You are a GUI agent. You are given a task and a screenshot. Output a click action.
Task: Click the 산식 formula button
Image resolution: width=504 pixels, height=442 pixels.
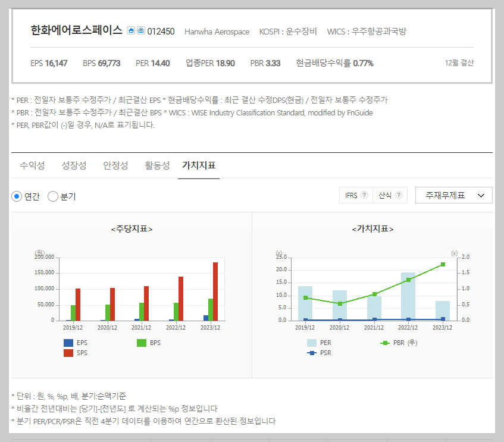(x=390, y=195)
